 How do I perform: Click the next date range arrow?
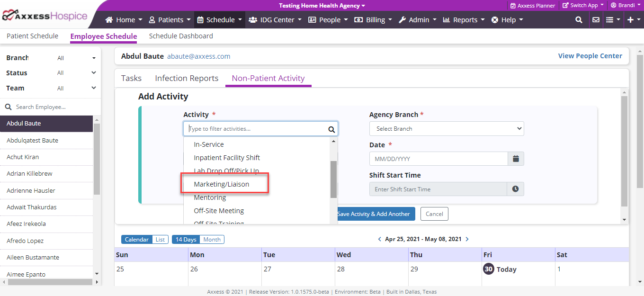(x=467, y=239)
